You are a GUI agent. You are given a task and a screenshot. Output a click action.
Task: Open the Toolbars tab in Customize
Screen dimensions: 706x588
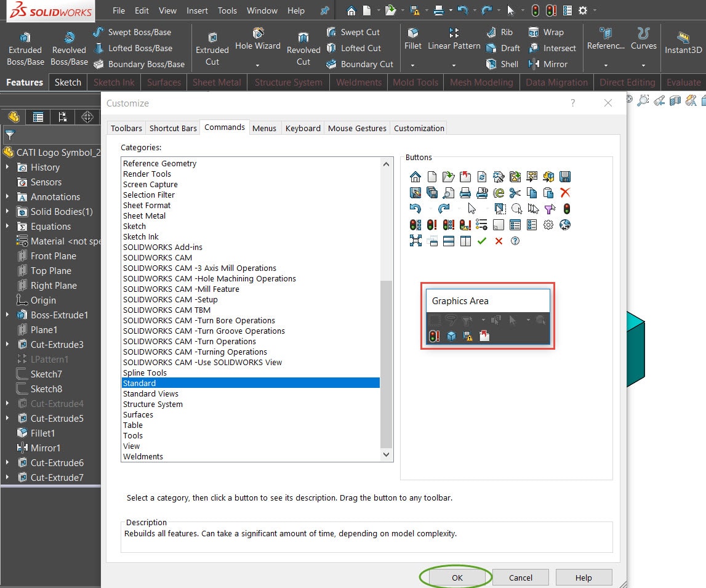[x=127, y=128]
